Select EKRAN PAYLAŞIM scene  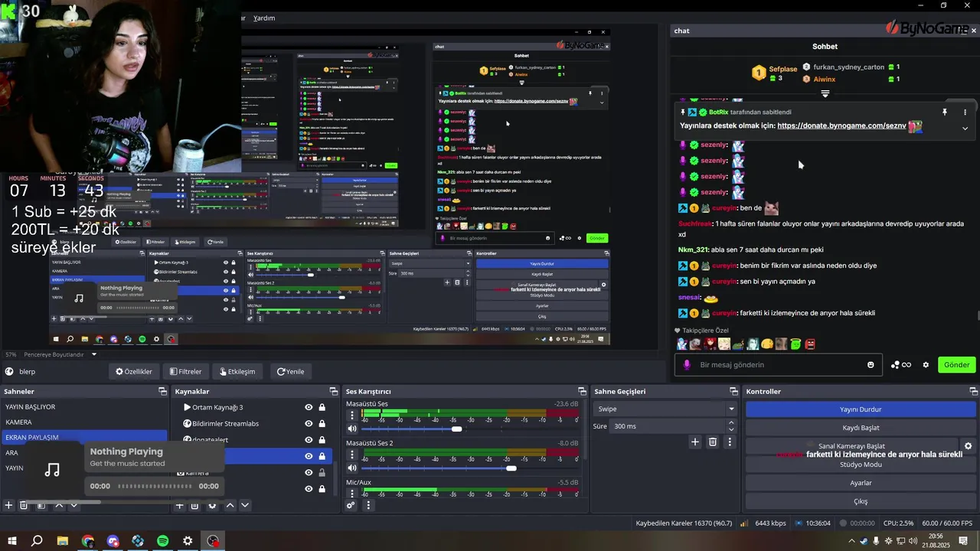tap(84, 437)
